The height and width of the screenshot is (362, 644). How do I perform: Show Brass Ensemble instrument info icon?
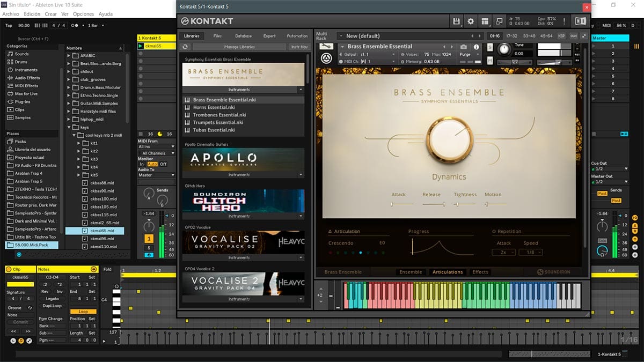point(476,47)
